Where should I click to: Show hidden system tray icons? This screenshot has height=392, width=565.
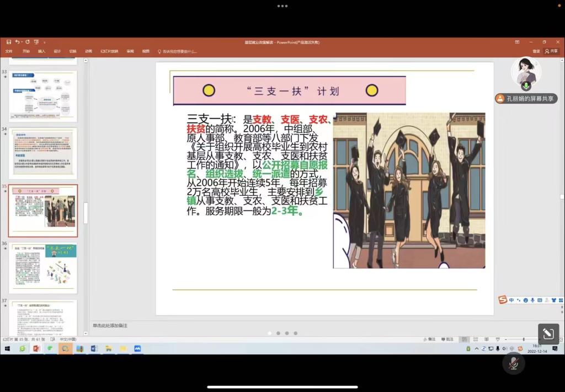(477, 348)
